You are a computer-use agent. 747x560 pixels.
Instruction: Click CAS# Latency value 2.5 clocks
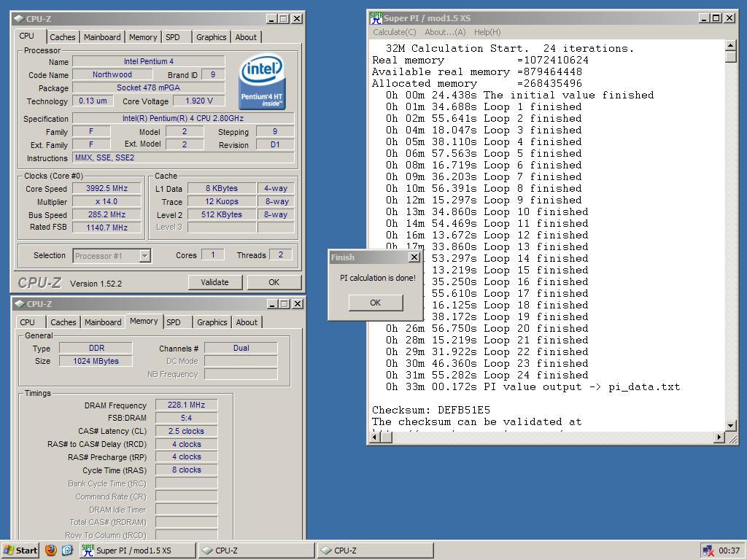(186, 431)
